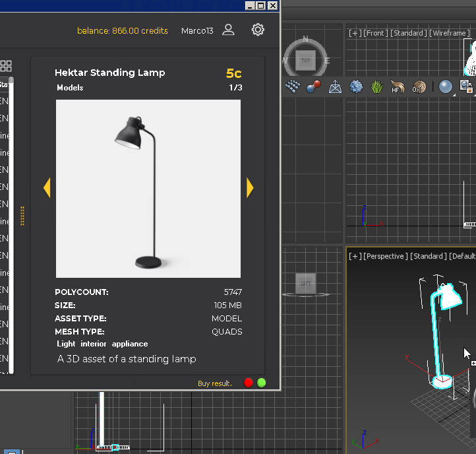
Task: Click the LEFT face of ViewCube
Action: click(x=305, y=283)
